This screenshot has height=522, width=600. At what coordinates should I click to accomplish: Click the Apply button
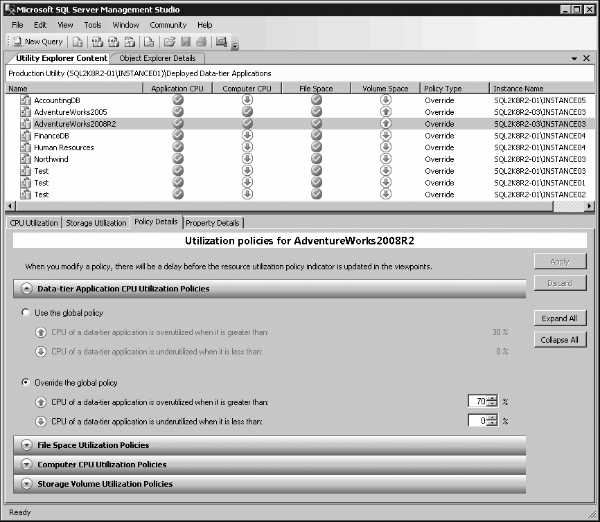click(x=560, y=261)
